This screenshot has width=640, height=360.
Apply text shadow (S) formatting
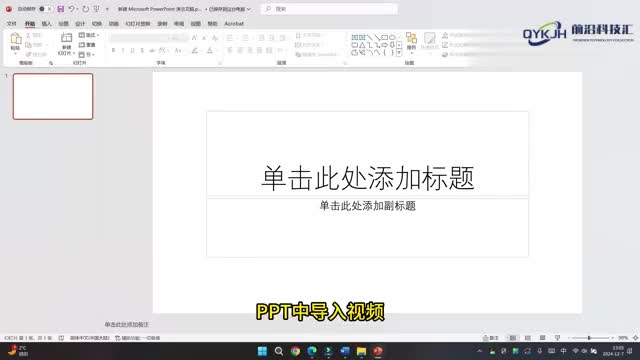[142, 51]
